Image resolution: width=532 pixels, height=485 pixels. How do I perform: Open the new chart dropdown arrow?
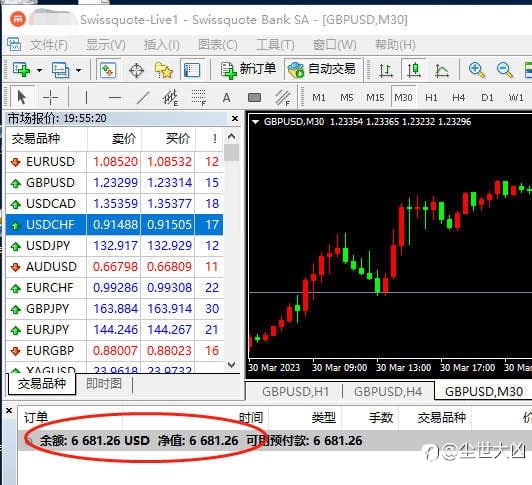click(39, 70)
